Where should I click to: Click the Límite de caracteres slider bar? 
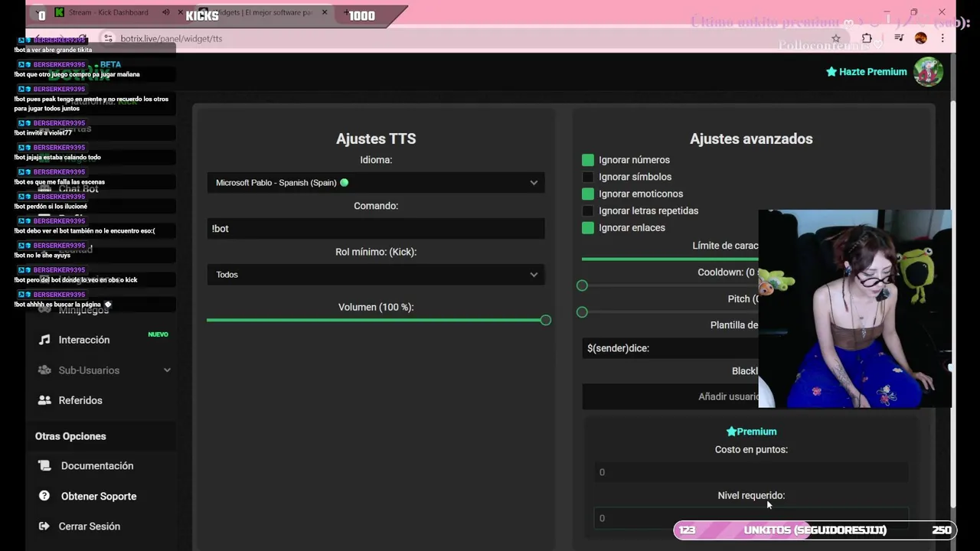point(670,259)
